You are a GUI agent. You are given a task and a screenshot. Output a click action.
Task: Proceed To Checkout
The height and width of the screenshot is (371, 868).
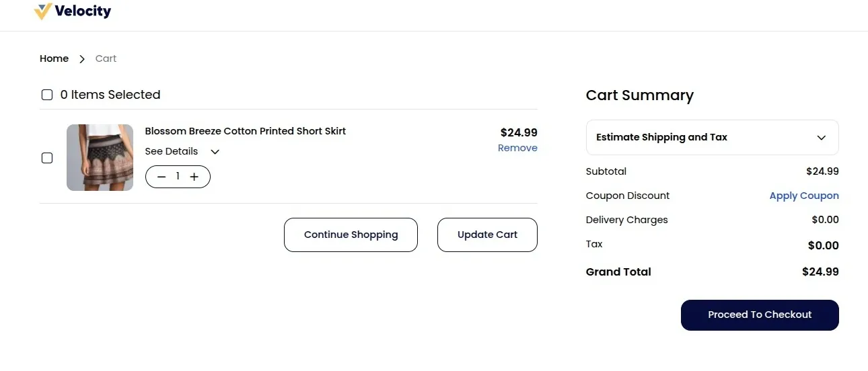[760, 315]
